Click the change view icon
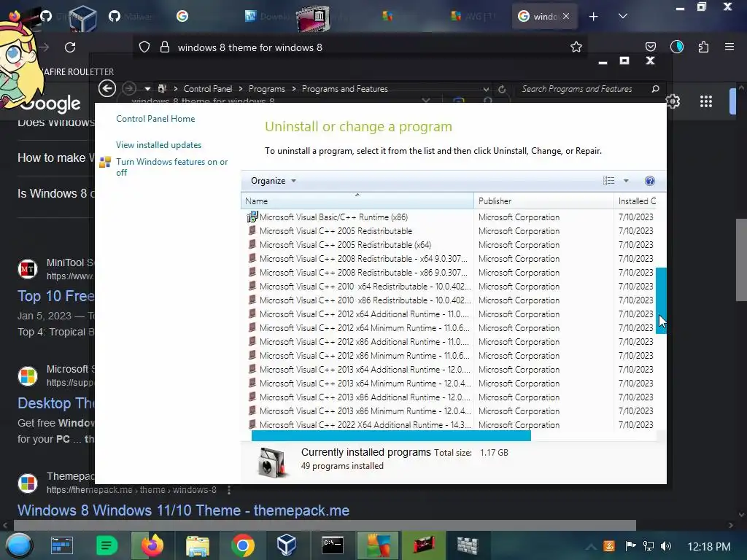Screen dimensions: 747x560 [x=609, y=181]
